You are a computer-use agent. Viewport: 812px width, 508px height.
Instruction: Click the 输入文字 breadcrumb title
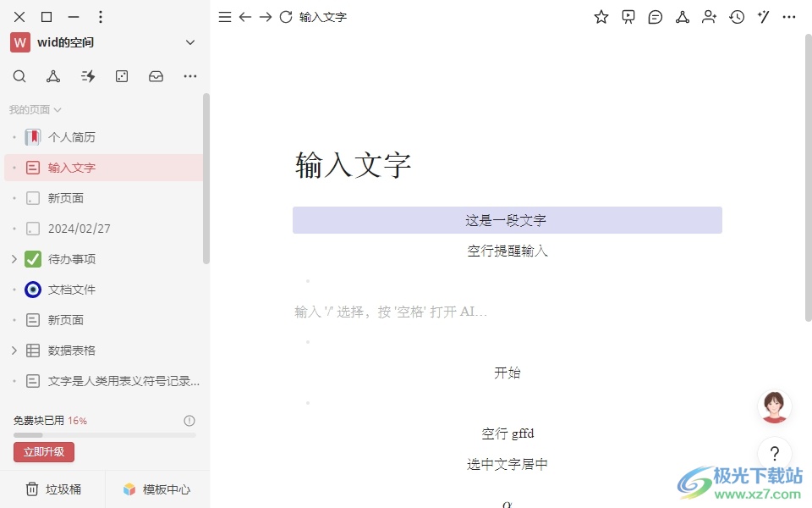click(x=322, y=17)
